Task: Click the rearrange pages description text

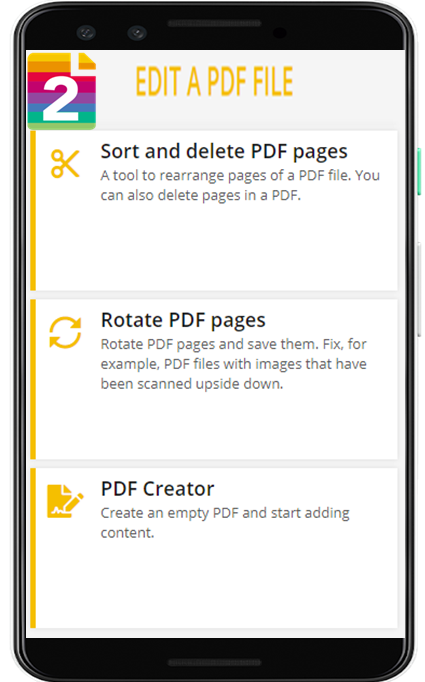Action: [x=240, y=185]
